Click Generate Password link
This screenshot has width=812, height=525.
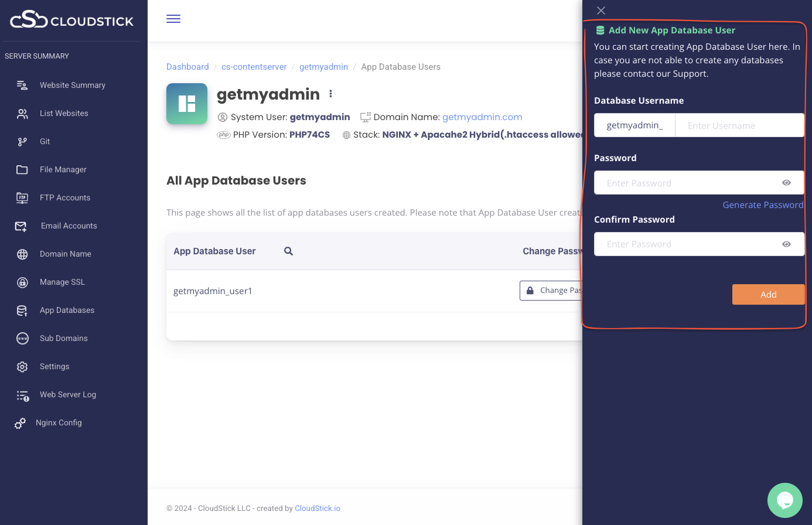coord(763,204)
